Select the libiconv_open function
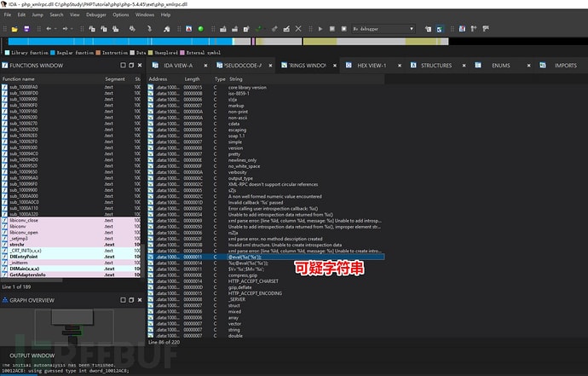 [71, 232]
